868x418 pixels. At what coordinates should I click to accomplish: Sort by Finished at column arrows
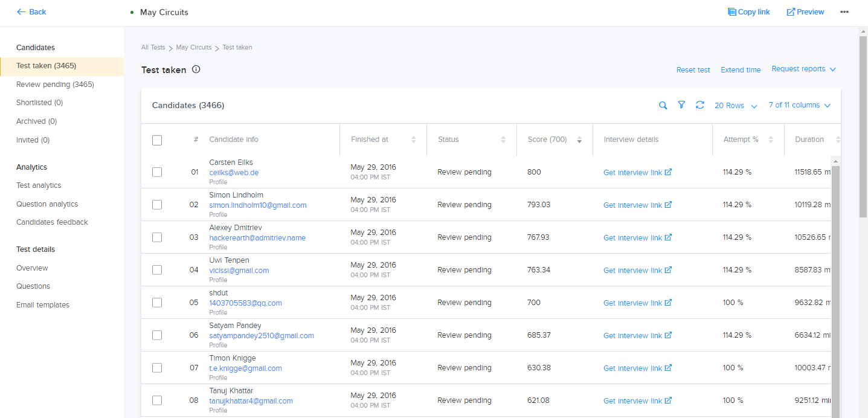pos(414,140)
